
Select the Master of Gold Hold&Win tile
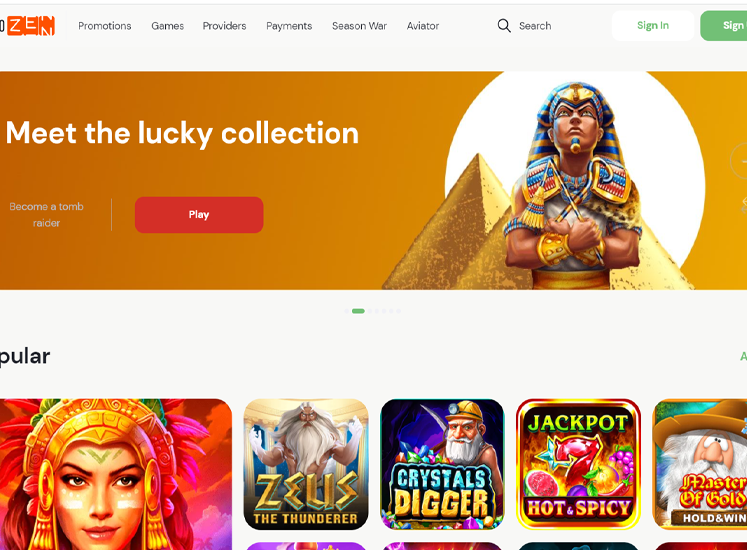click(700, 464)
